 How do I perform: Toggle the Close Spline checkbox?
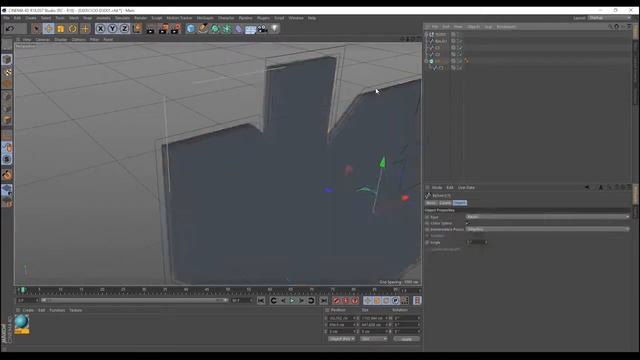(468, 223)
